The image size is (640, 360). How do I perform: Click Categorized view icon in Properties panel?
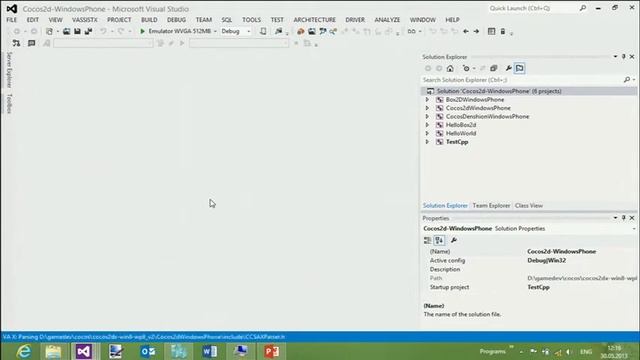click(427, 240)
